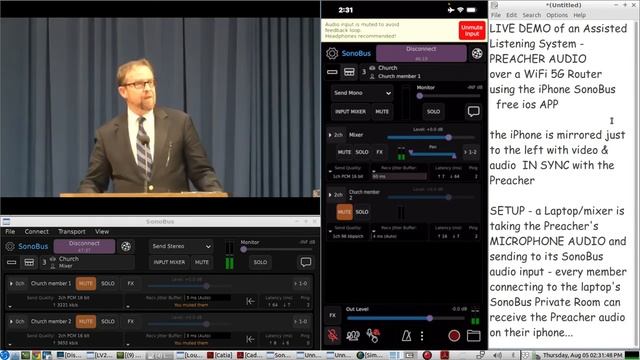
Task: Click Disconnect button on iPhone SonoBus
Action: (x=421, y=53)
